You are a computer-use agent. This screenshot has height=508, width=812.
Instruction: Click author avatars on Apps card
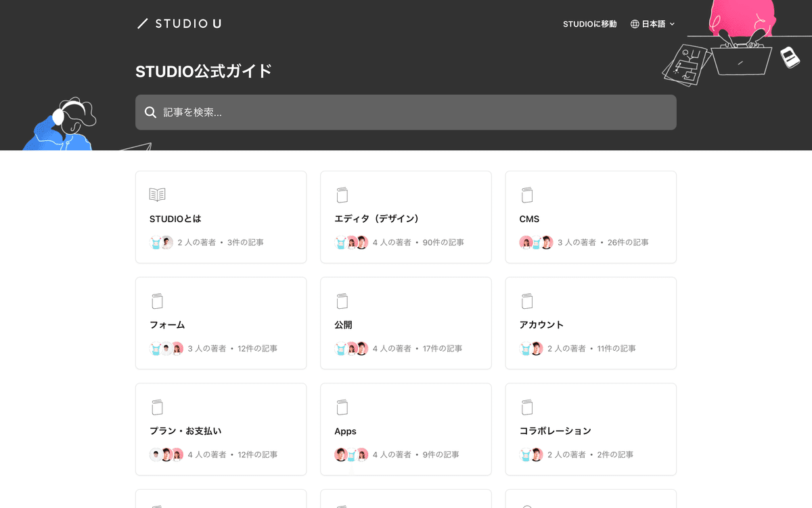(351, 455)
